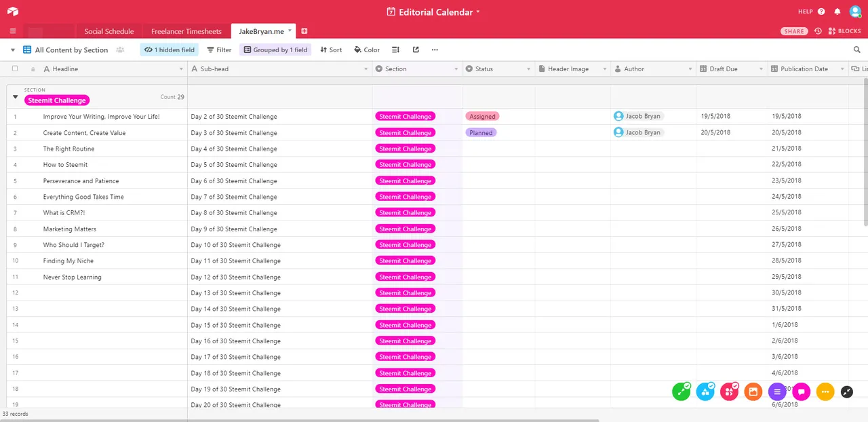
Task: Click publication date 27/5/2018
Action: tap(786, 245)
